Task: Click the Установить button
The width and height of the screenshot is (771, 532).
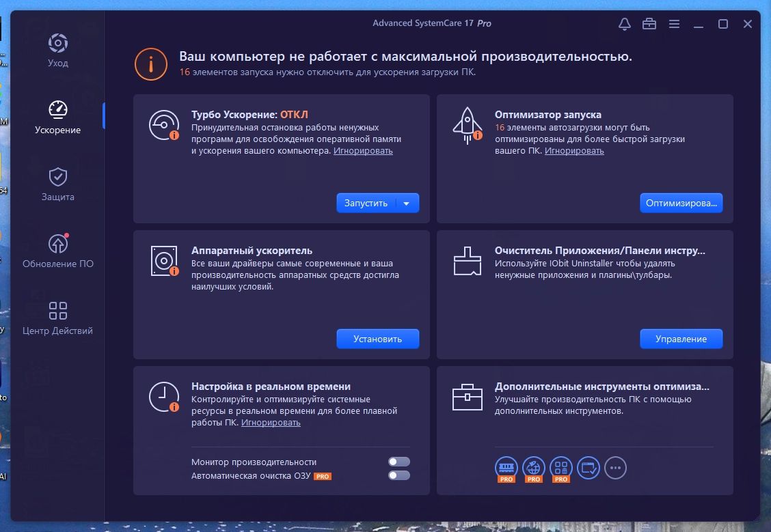Action: (x=377, y=339)
